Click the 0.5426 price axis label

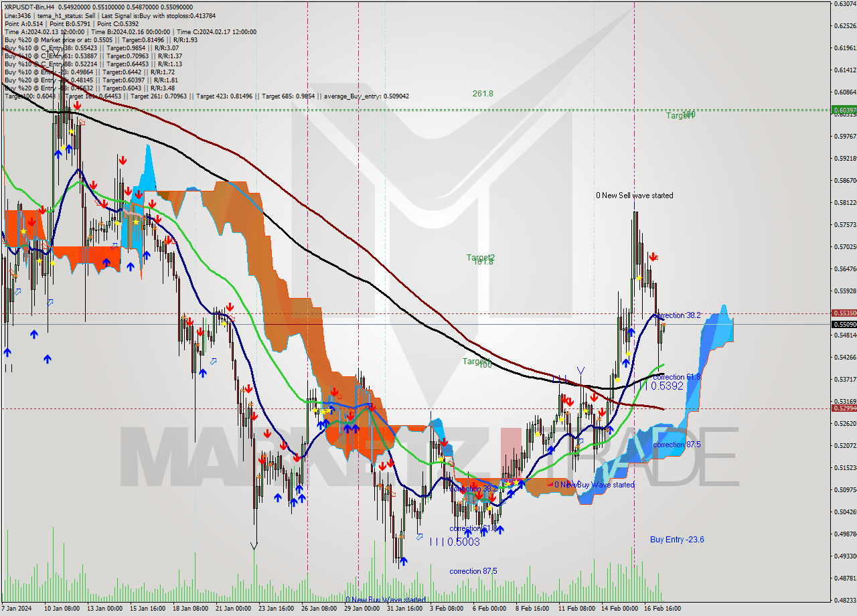844,358
